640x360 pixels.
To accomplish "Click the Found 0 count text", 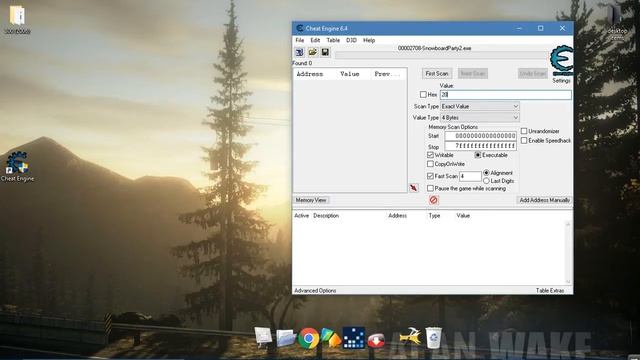I will (302, 63).
